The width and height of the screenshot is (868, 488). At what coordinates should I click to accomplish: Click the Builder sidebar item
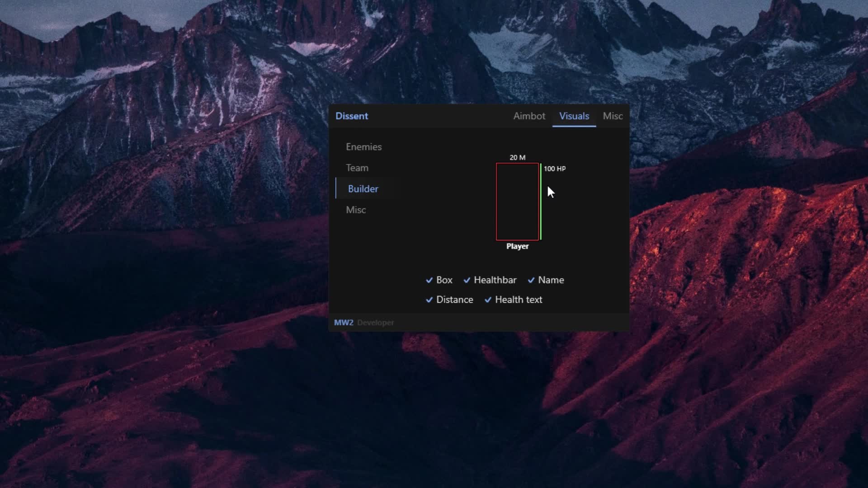click(363, 189)
